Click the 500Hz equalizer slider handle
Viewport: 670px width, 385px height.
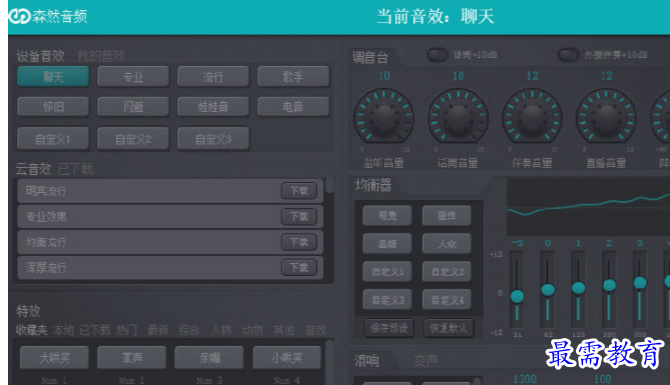point(640,282)
